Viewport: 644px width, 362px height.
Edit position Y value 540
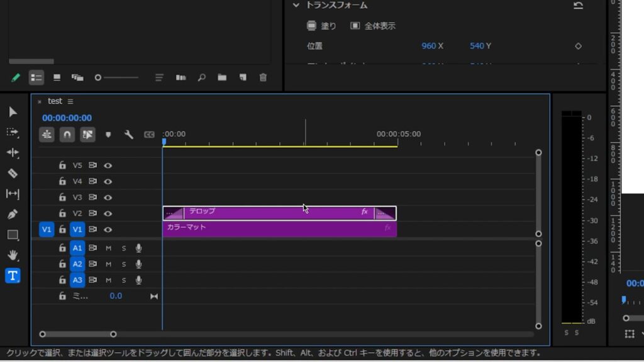tap(477, 46)
